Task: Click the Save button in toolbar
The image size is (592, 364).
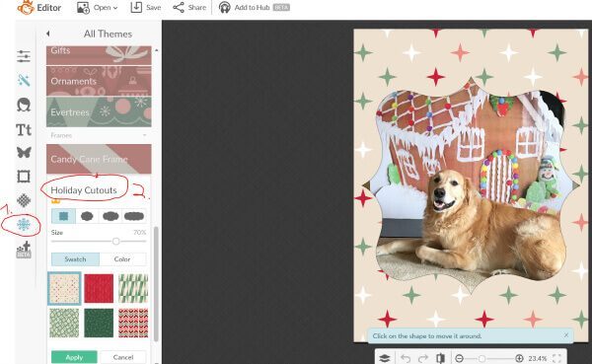Action: (146, 8)
